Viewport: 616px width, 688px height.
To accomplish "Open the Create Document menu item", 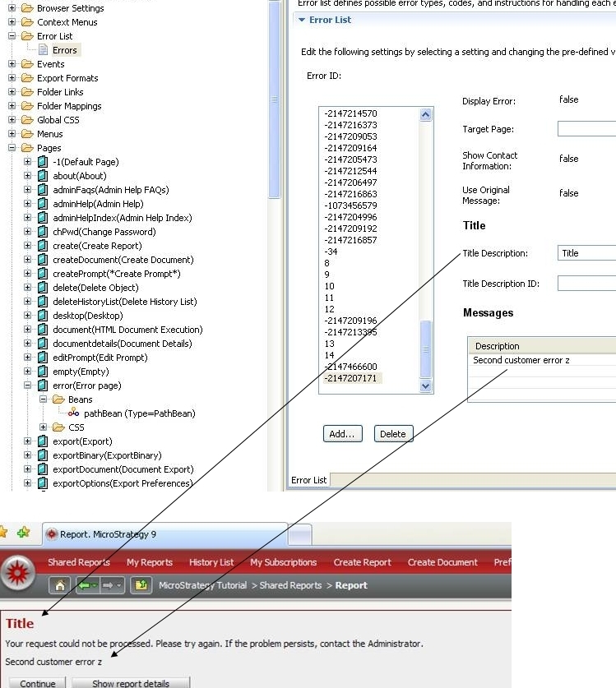I will click(x=442, y=562).
